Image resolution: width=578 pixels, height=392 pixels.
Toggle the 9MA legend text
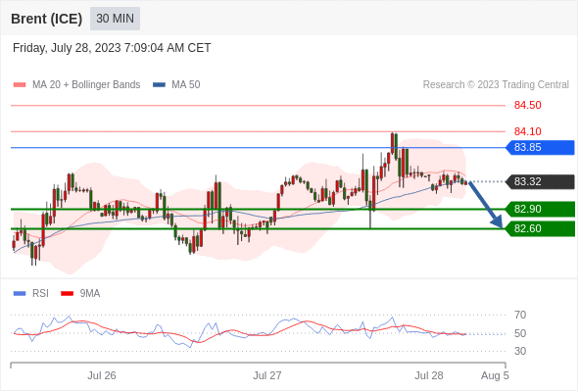point(90,294)
